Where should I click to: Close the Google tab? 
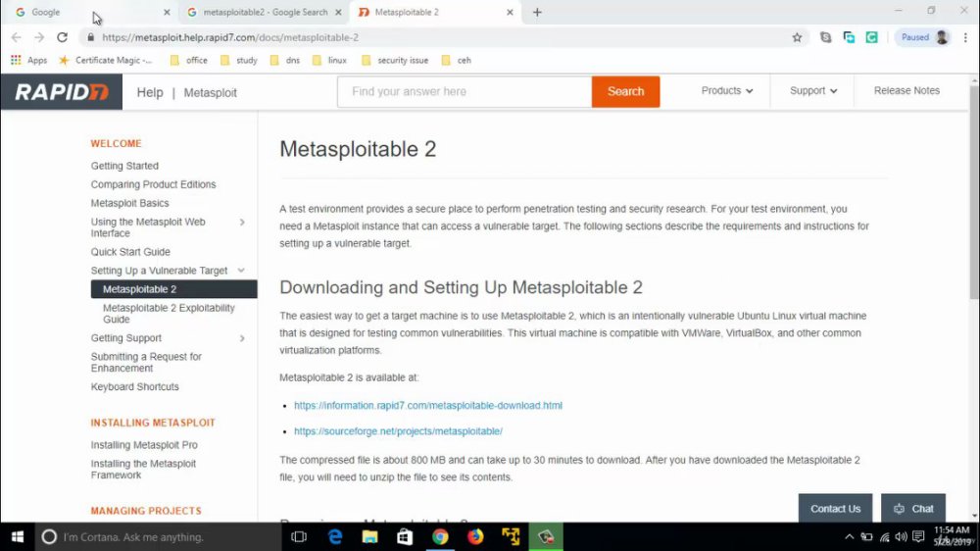[x=167, y=12]
